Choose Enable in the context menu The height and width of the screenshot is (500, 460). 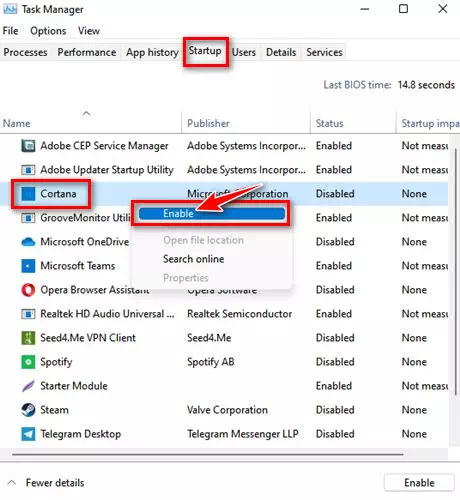tap(212, 213)
